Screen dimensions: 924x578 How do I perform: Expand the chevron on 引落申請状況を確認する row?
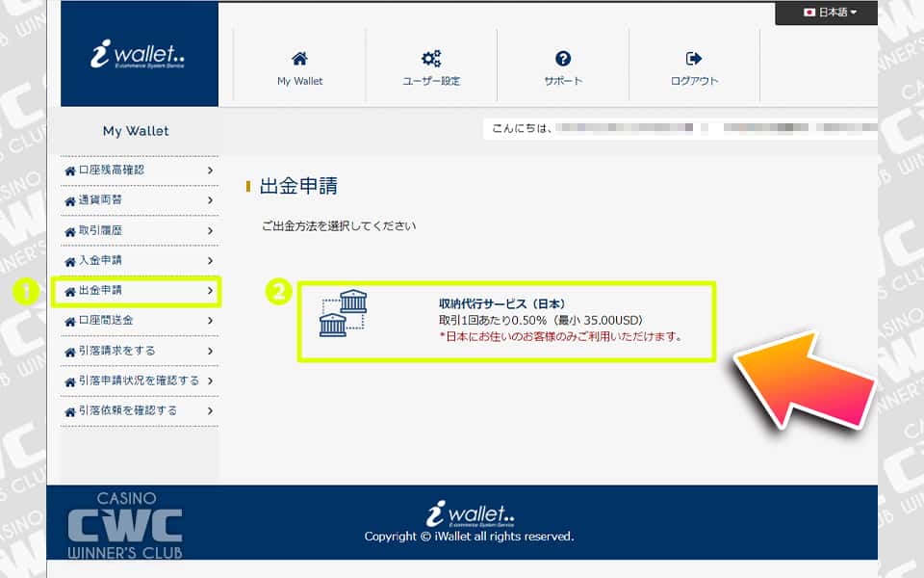[211, 381]
